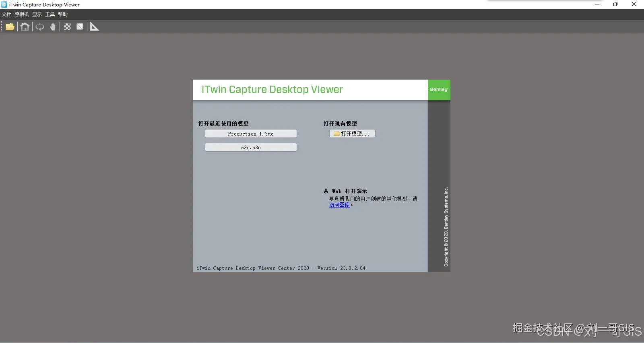Screen dimensions: 644x343
Task: Open the 工具 menu
Action: point(50,14)
